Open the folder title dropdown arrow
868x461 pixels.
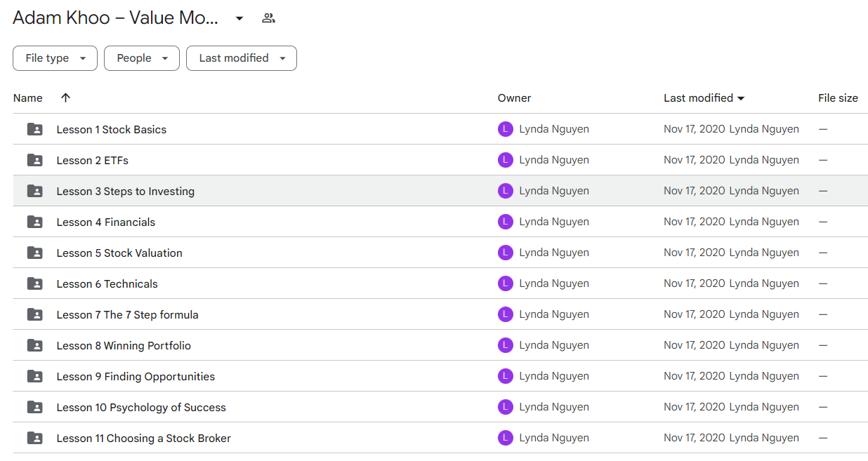(x=239, y=18)
